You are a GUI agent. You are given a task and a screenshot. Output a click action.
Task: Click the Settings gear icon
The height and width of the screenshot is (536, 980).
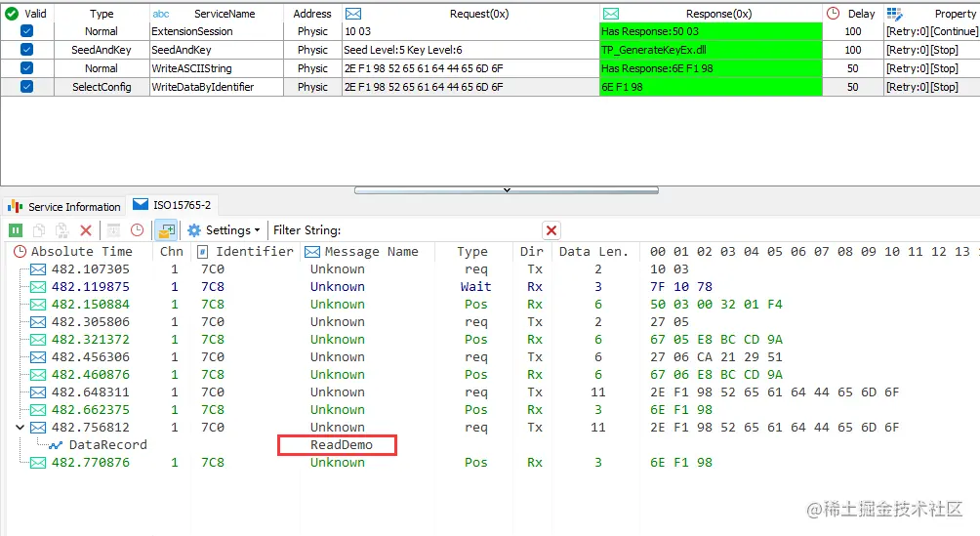pyautogui.click(x=194, y=230)
